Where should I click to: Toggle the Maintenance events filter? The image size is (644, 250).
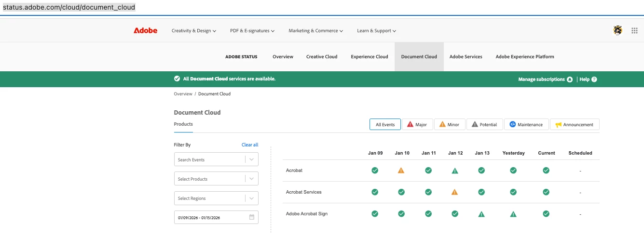click(x=526, y=124)
